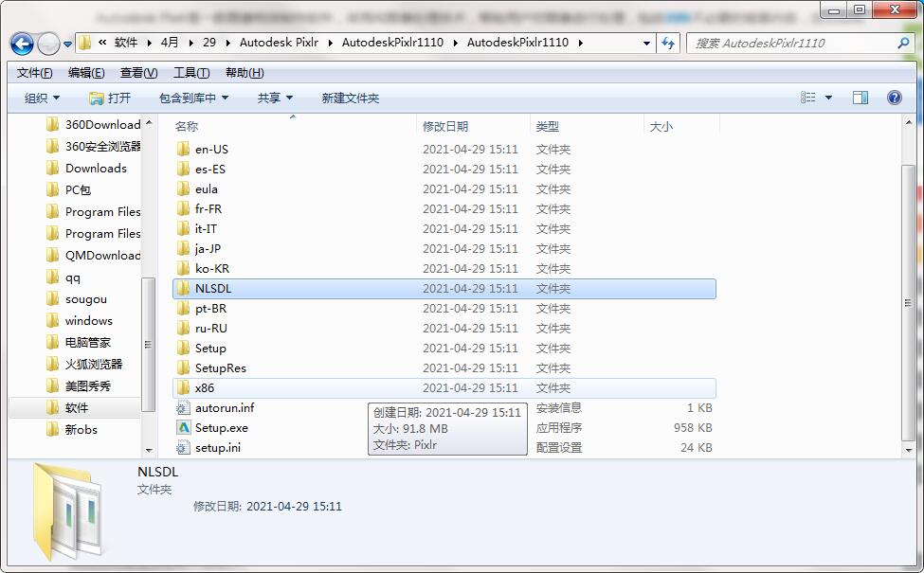Select 360Download in the navigation tree
The height and width of the screenshot is (573, 924).
(x=93, y=124)
